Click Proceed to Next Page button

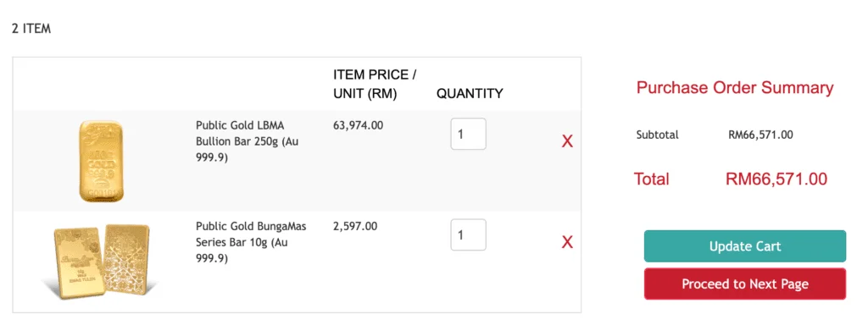tap(744, 284)
